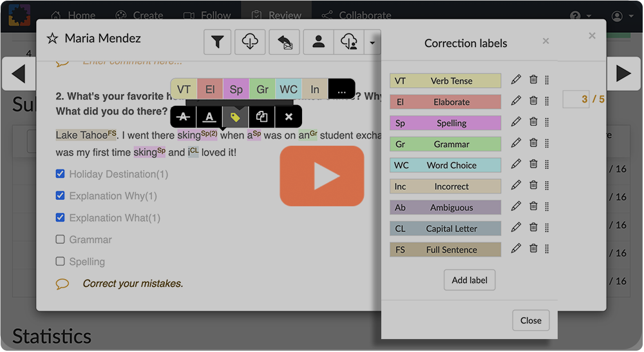
Task: Apply the Gr quick label
Action: 263,89
